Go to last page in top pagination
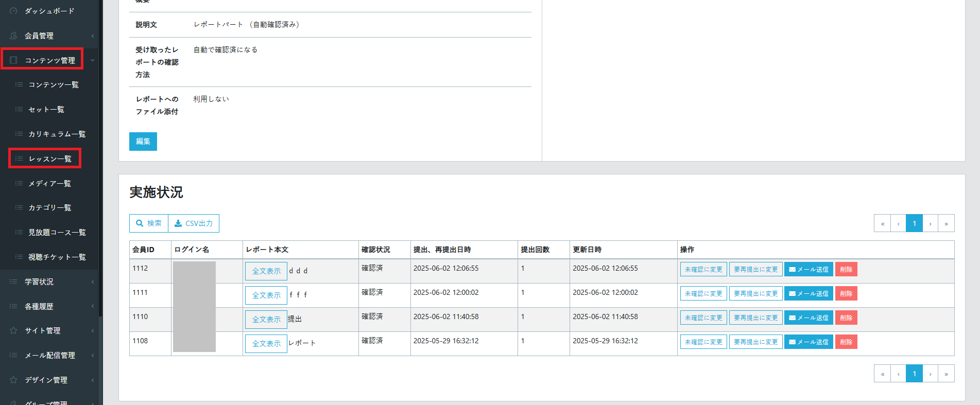This screenshot has width=980, height=405. 946,223
